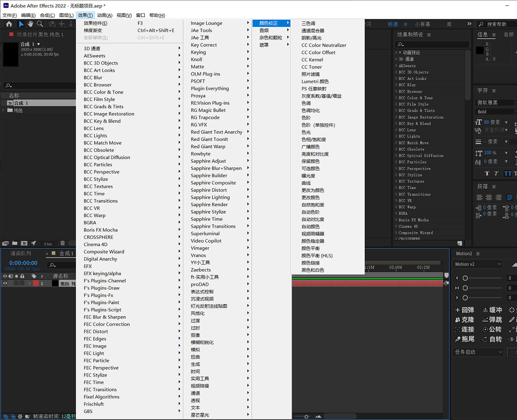Select the Hand tool

(30, 24)
